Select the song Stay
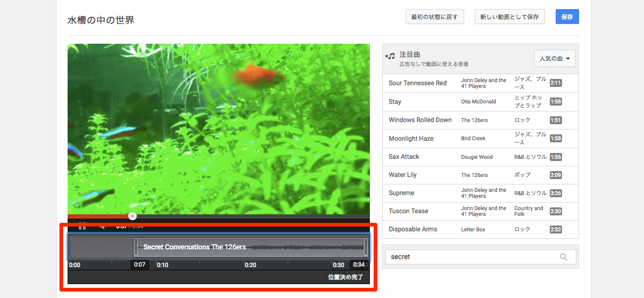644x298 pixels. pyautogui.click(x=395, y=102)
